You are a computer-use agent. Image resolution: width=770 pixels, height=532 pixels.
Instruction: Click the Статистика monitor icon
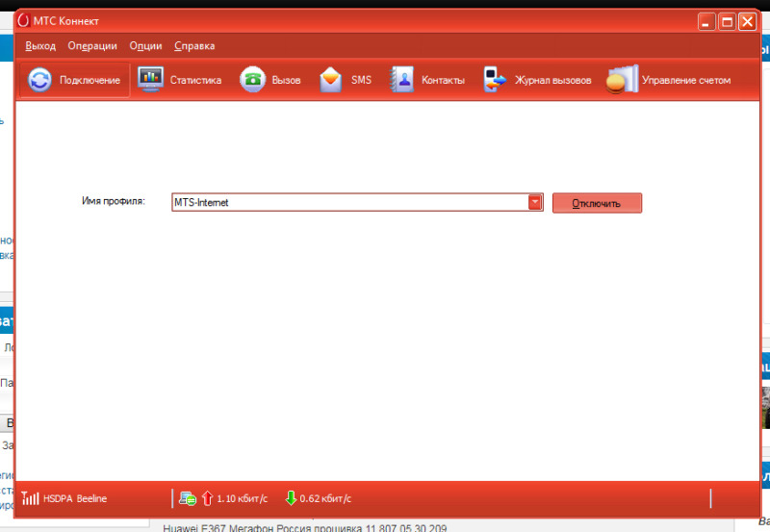(150, 79)
